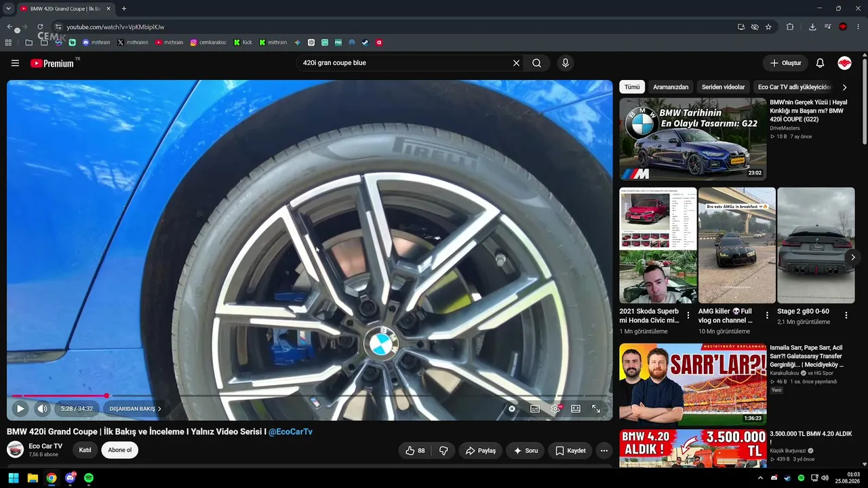Open the Oluştur create menu
The image size is (868, 488).
tap(786, 63)
